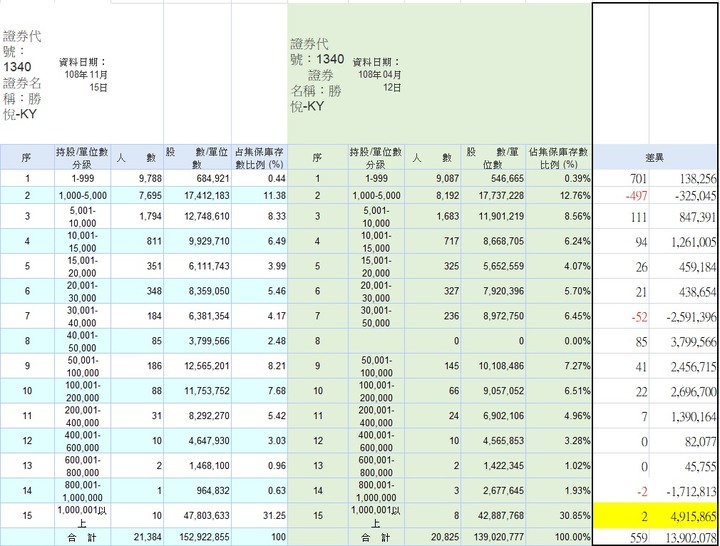Click the percentage cell 11.38
This screenshot has width=720, height=546.
point(259,195)
